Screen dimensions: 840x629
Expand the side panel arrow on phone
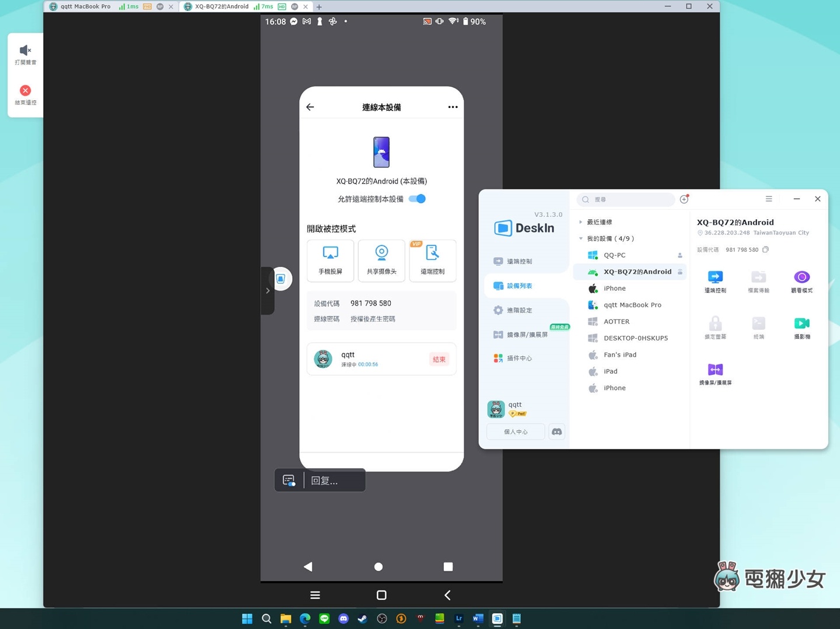(x=268, y=290)
